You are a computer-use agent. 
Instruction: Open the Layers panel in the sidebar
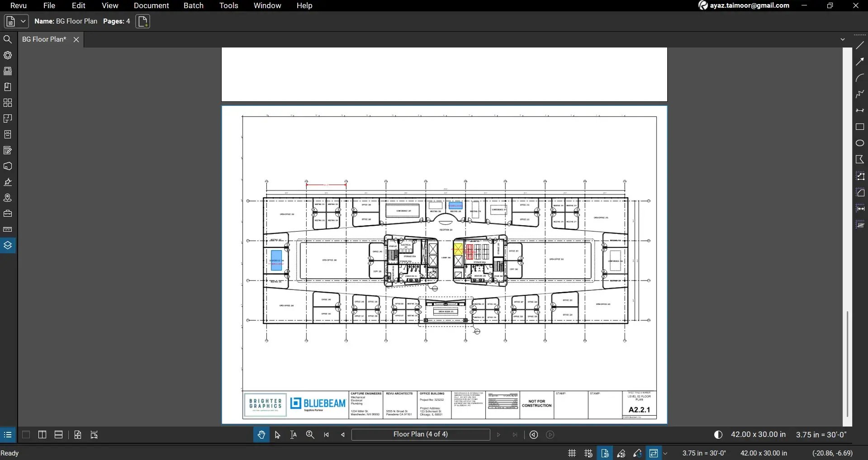pos(8,245)
